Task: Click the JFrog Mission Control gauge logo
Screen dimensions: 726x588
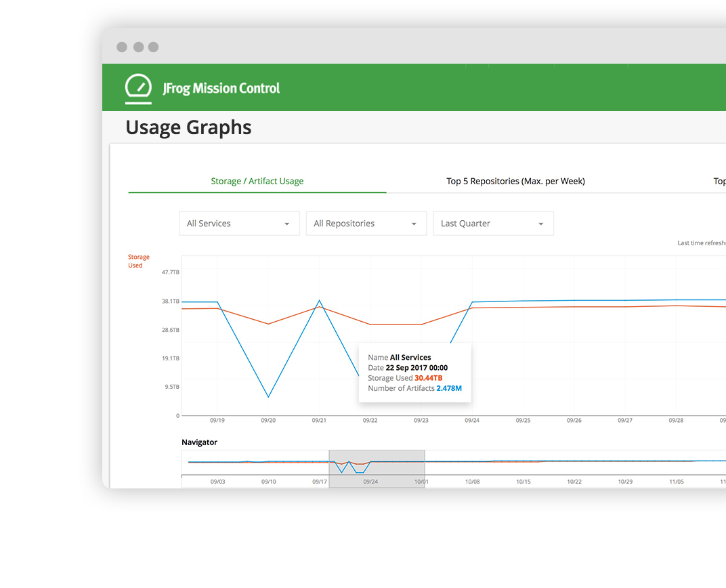Action: pos(138,89)
